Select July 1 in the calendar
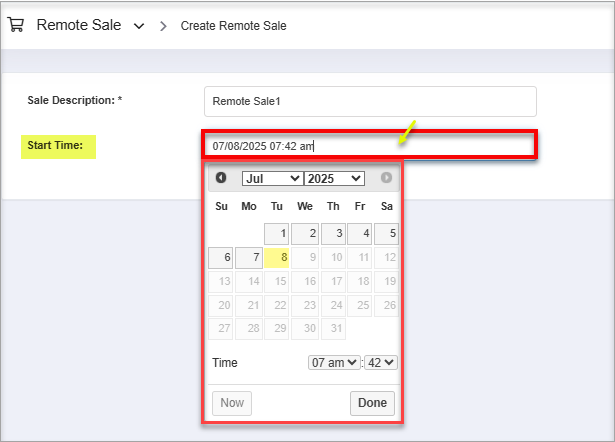Image resolution: width=615 pixels, height=442 pixels. click(x=277, y=234)
